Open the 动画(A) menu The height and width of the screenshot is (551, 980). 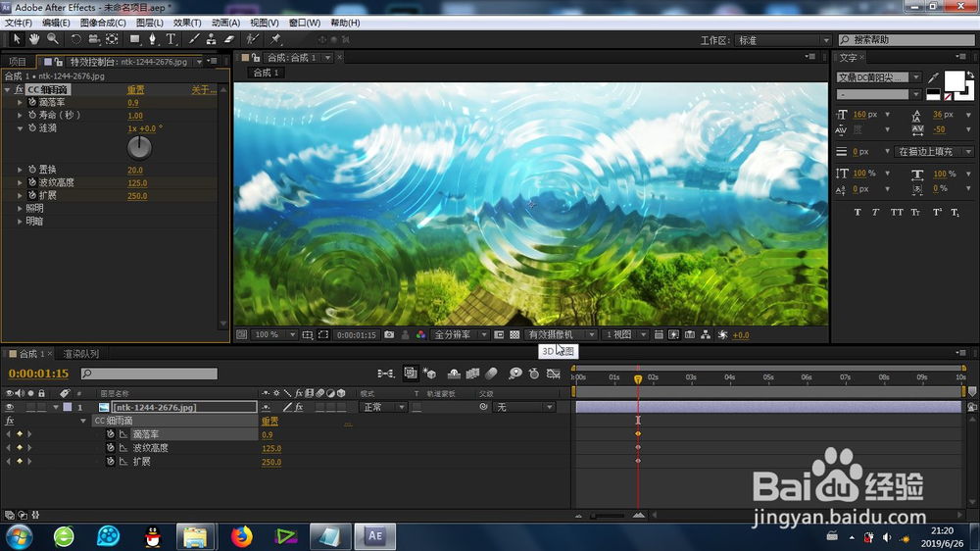tap(225, 23)
